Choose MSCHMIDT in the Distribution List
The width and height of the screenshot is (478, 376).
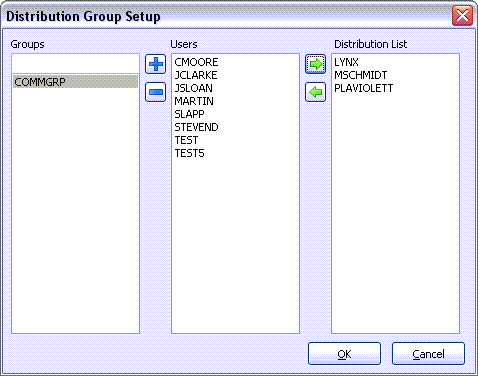pos(361,75)
